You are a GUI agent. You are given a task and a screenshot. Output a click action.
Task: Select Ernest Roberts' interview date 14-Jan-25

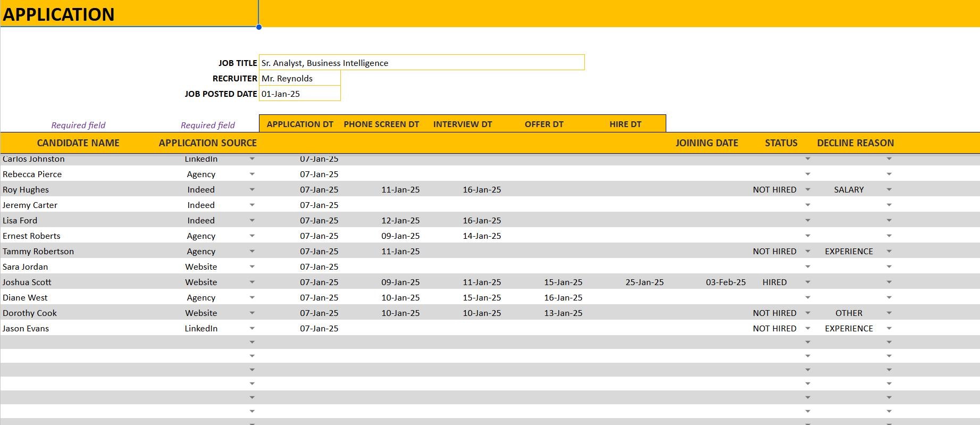[x=482, y=236]
